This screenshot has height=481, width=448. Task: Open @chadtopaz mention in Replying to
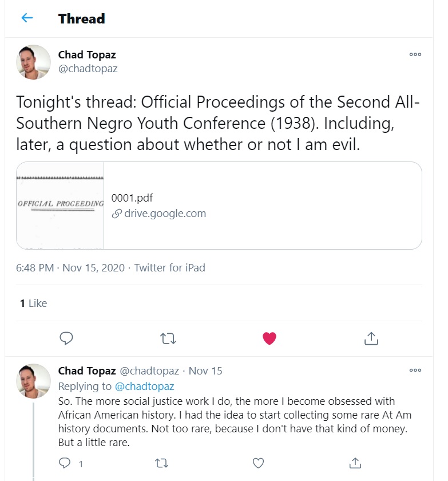[x=144, y=386]
